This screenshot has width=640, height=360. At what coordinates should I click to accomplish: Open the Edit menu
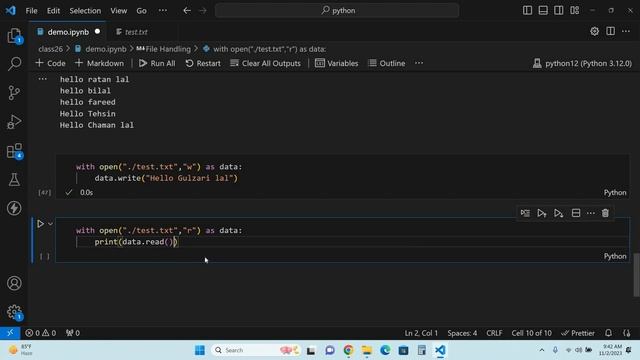[53, 11]
